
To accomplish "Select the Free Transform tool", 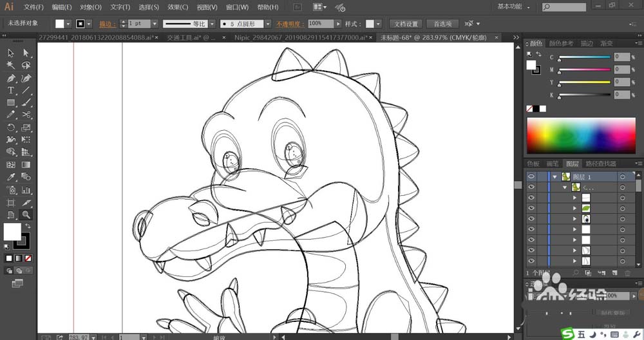I will click(x=26, y=140).
